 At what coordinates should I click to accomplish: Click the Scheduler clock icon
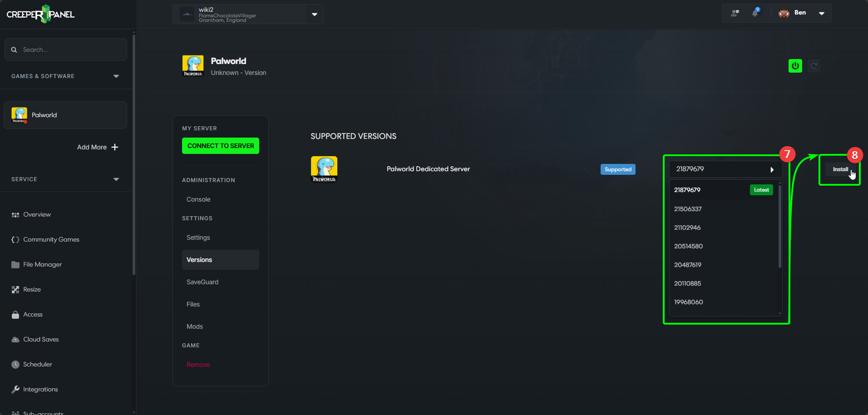[15, 364]
